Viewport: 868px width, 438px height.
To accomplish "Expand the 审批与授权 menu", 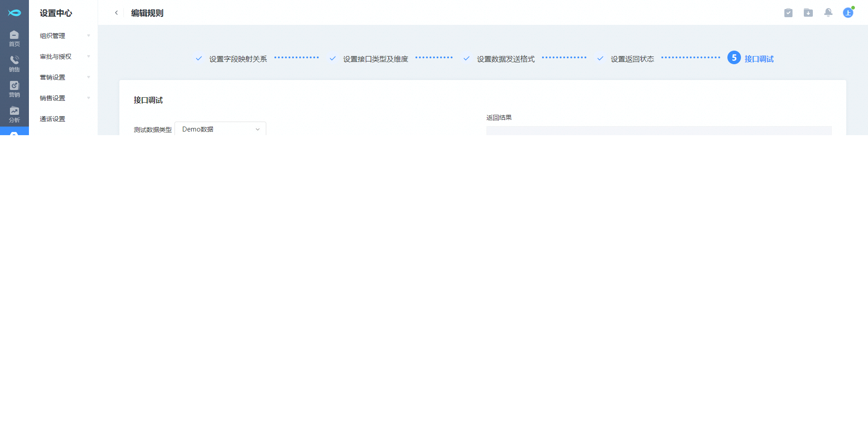I will 63,57.
